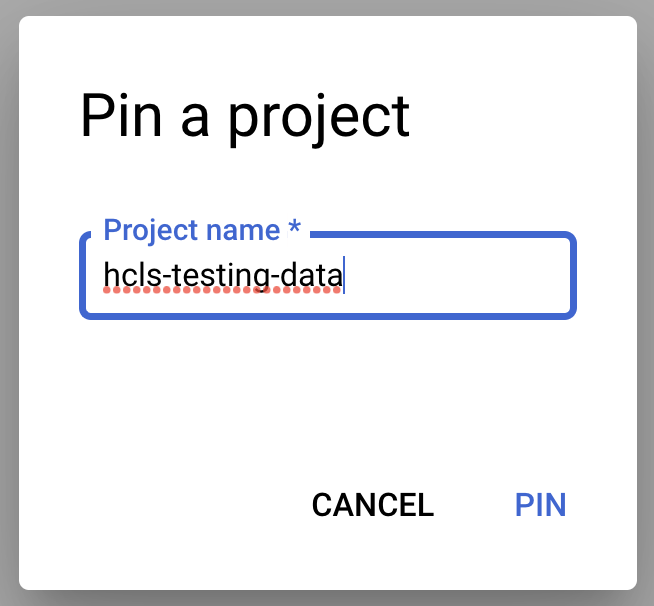
Task: Select the blue PIN action text
Action: [540, 505]
